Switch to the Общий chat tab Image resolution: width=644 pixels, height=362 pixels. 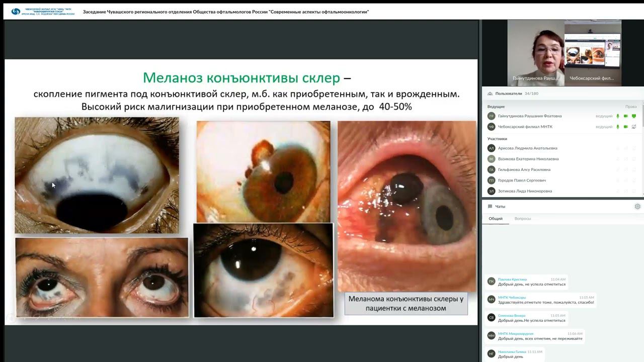[496, 219]
